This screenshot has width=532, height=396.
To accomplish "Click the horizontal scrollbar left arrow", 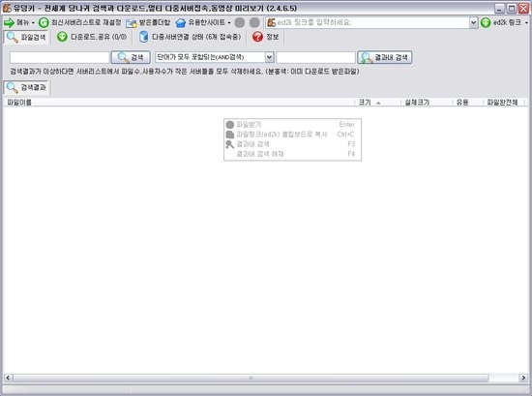I will 8,378.
